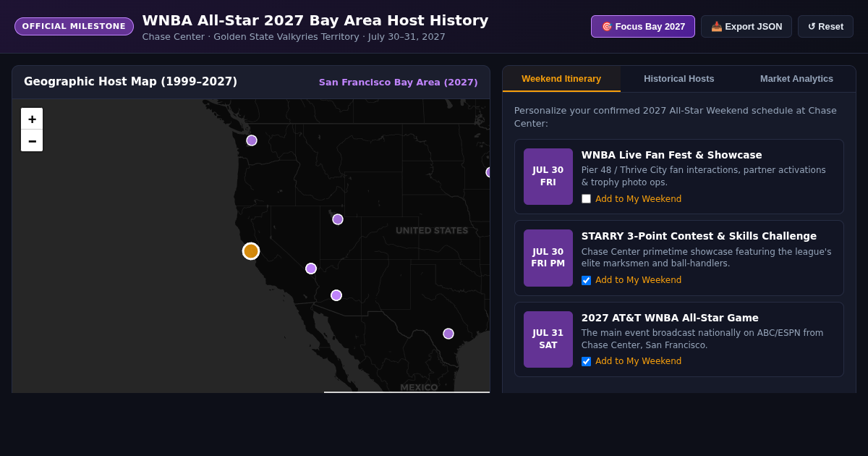Select the purple marker in Utah

point(338,219)
